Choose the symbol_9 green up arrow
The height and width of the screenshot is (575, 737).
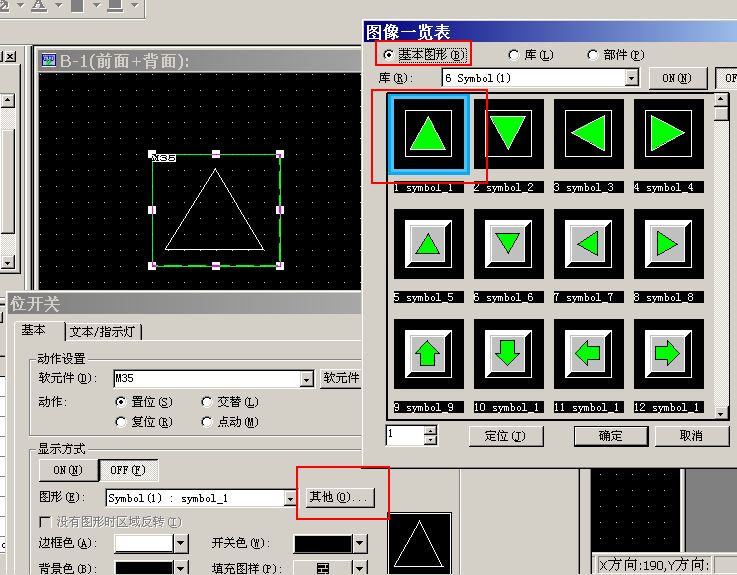tap(428, 353)
